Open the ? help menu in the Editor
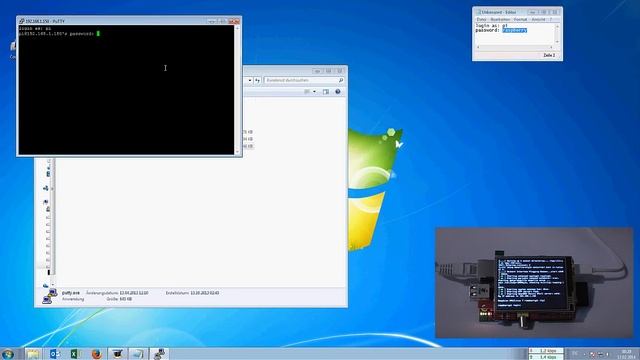The height and width of the screenshot is (360, 640). tap(550, 20)
